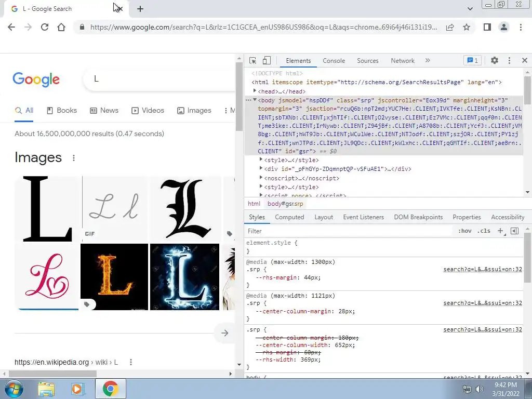Screen dimensions: 532x399
Task: Bookmark this page with the star
Action: pos(467,27)
